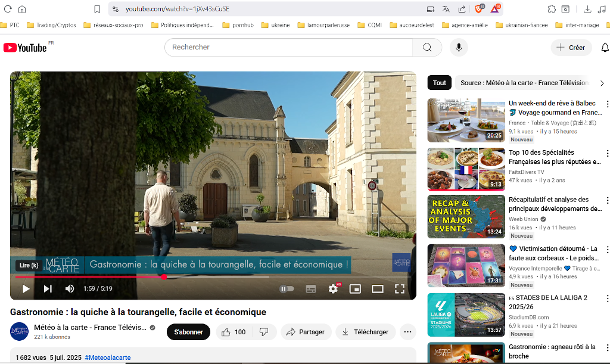Open the CQMI bookmarks folder

(x=369, y=25)
